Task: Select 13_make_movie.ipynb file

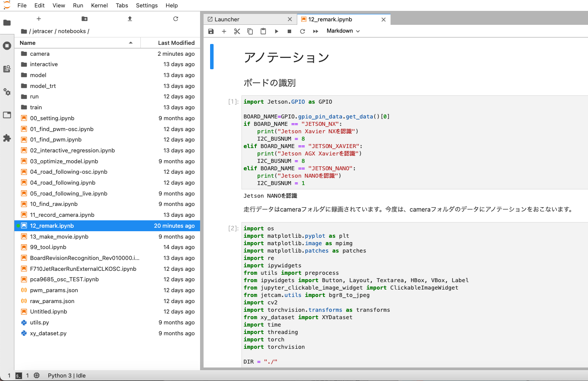Action: (x=107, y=236)
